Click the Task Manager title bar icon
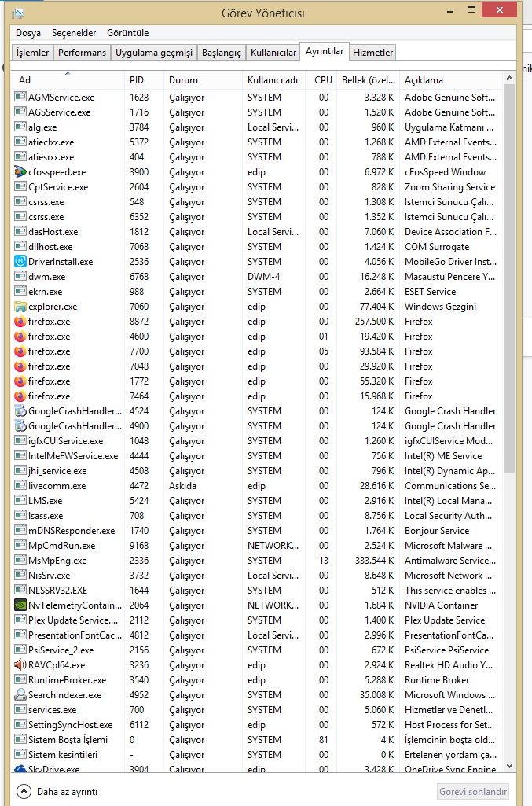 (x=17, y=13)
